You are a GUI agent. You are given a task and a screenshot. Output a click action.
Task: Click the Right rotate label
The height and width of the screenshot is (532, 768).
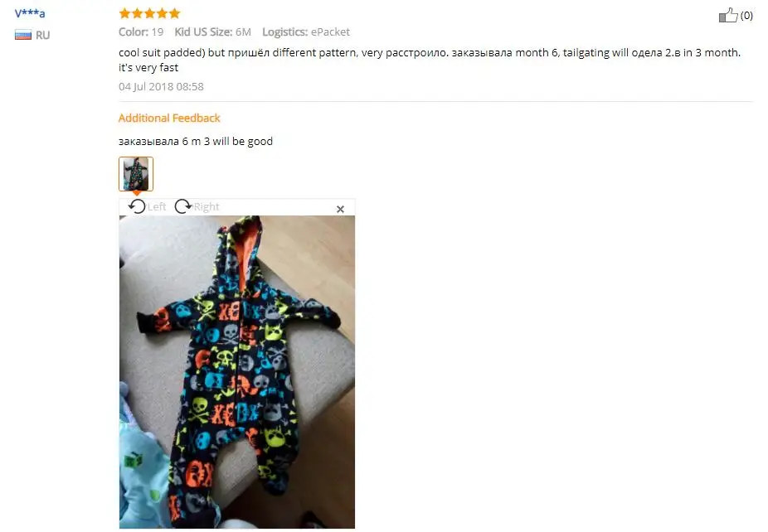207,206
